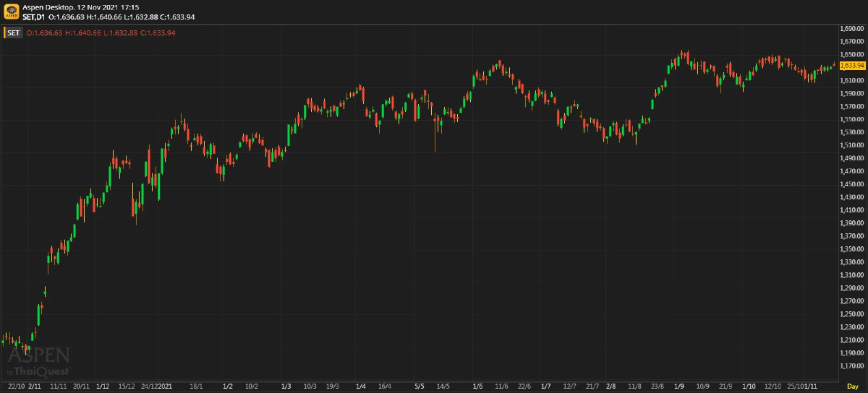Click the 1,370.00 price axis label
This screenshot has width=868, height=393.
(x=853, y=236)
